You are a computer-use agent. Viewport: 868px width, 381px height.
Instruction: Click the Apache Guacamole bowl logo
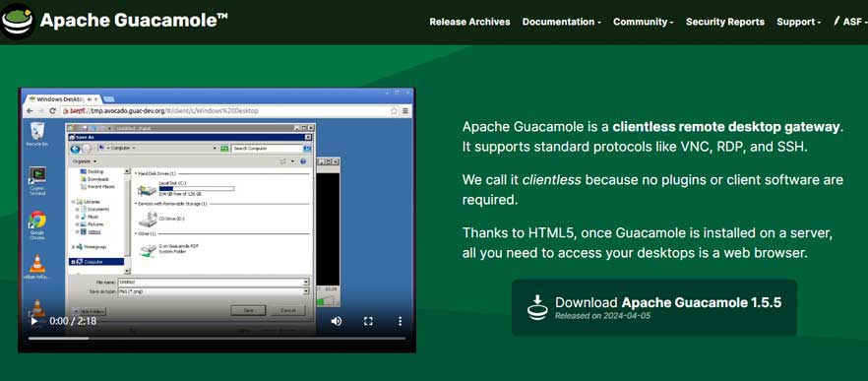[18, 21]
